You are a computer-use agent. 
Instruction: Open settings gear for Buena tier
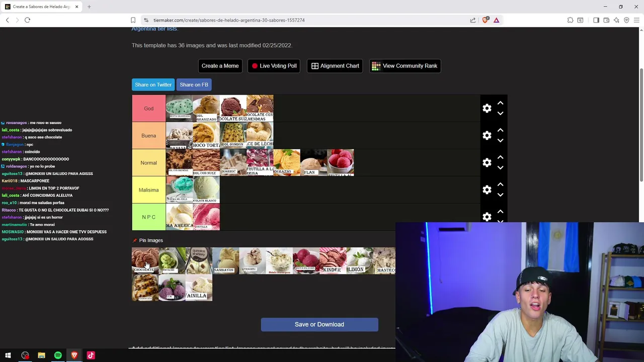[x=487, y=136]
